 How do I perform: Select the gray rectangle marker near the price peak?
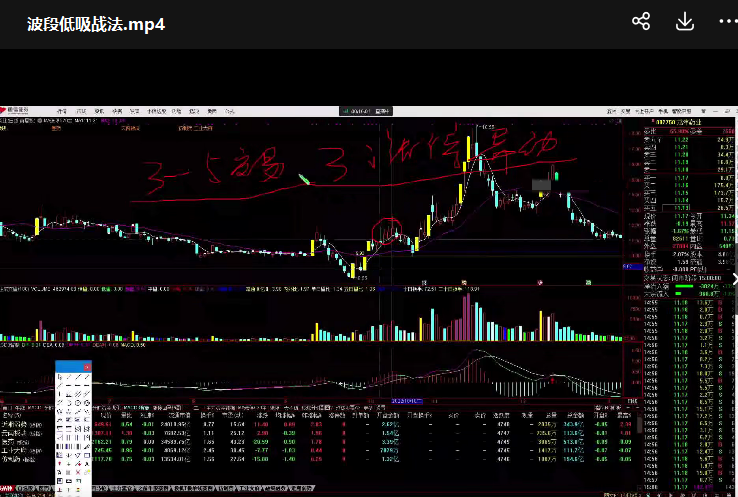click(x=541, y=184)
